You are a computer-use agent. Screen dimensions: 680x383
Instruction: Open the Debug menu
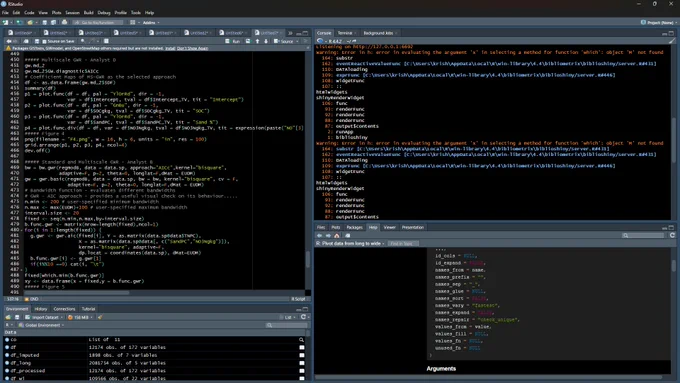[104, 13]
